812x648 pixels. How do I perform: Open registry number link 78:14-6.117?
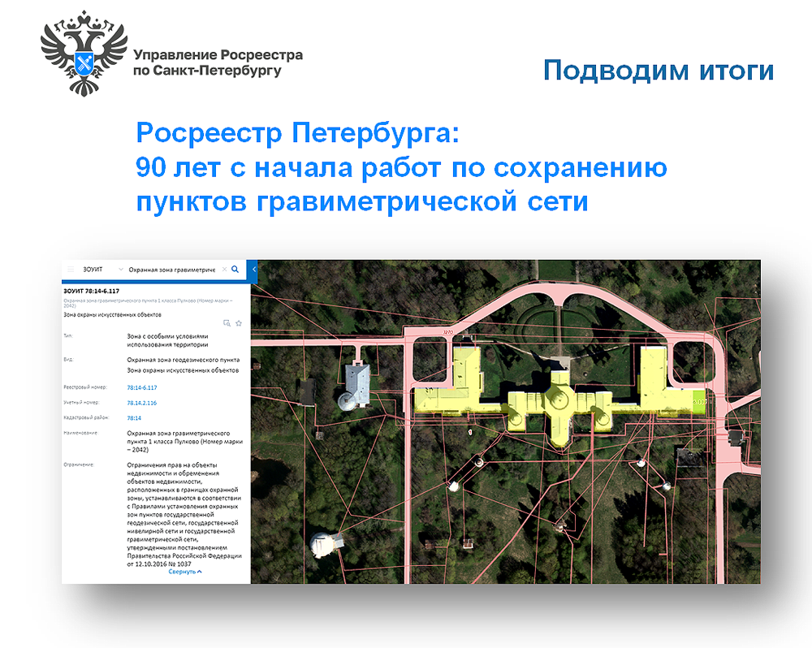(x=141, y=387)
